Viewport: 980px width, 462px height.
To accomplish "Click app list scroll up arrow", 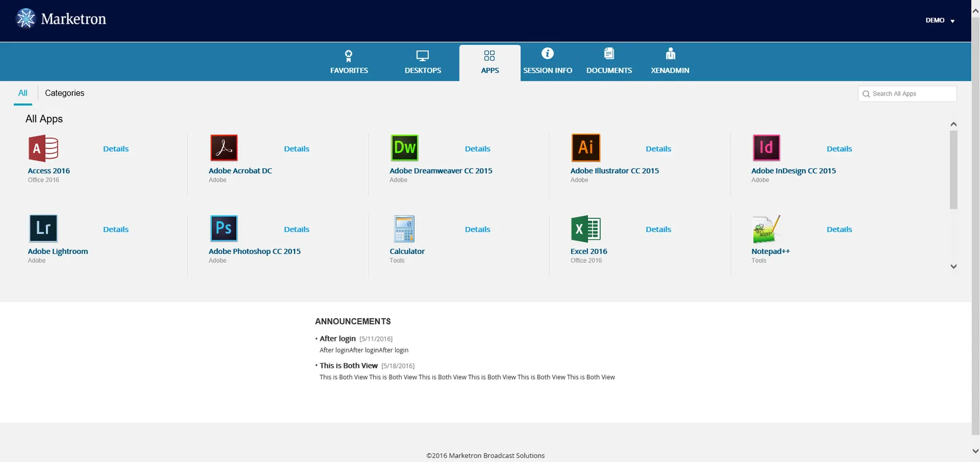I will 954,124.
